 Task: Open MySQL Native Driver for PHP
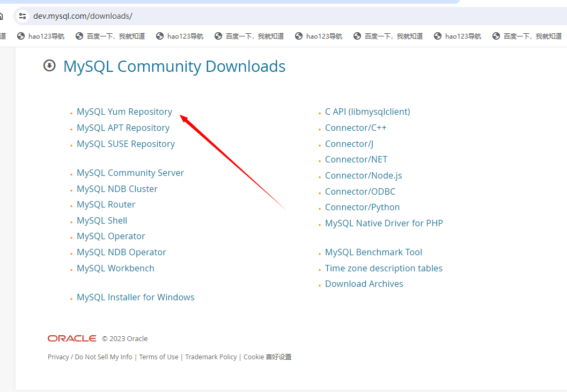384,223
